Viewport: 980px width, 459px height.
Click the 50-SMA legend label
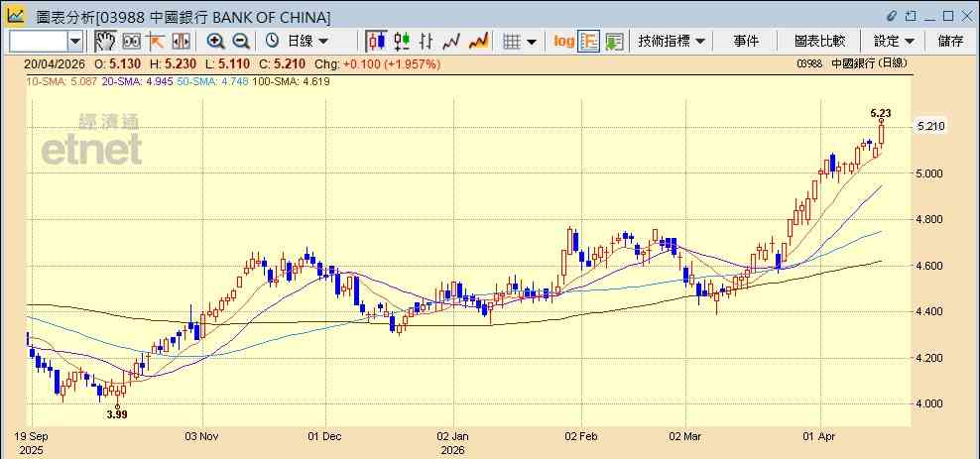[212, 82]
